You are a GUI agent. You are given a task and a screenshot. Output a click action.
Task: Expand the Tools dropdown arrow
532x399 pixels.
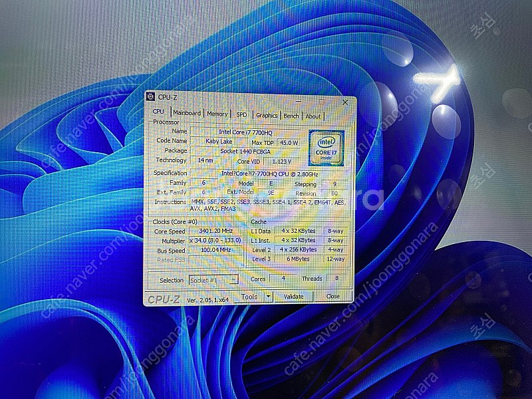pos(269,297)
